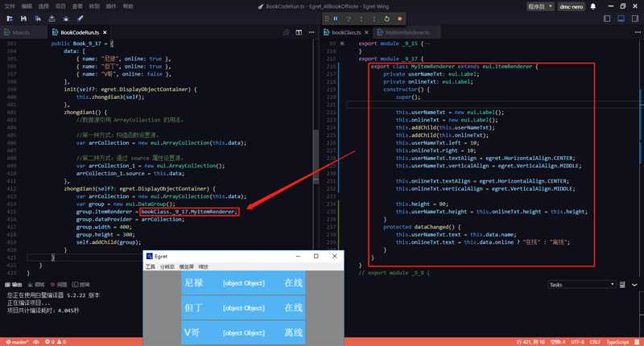The image size is (644, 346).
Task: Toggle the bottom panel layout icon
Action: (621, 19)
